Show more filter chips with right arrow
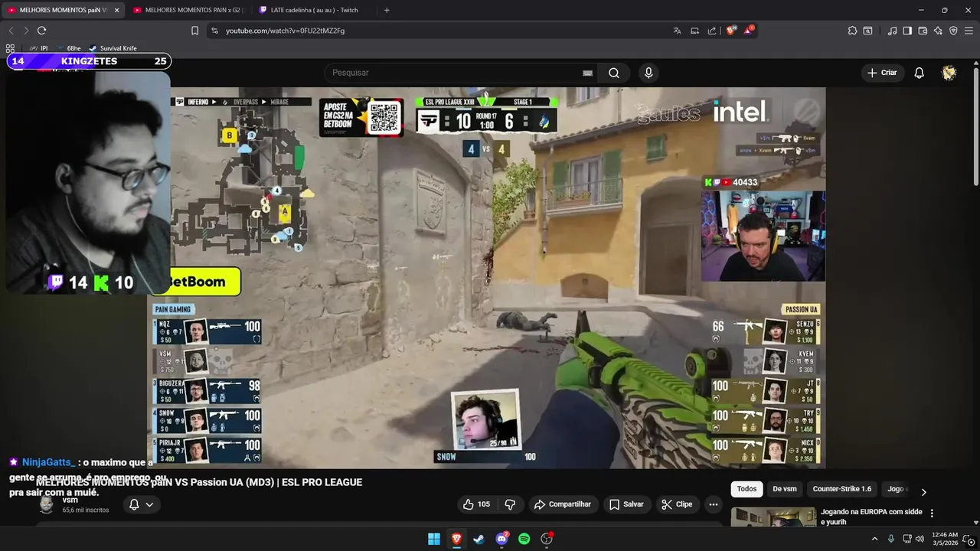The height and width of the screenshot is (551, 980). pos(923,492)
